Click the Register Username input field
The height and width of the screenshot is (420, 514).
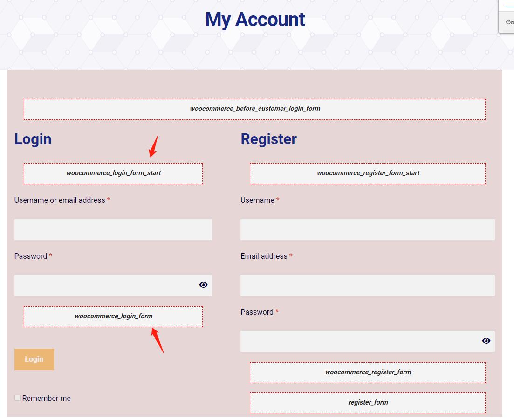(x=368, y=229)
